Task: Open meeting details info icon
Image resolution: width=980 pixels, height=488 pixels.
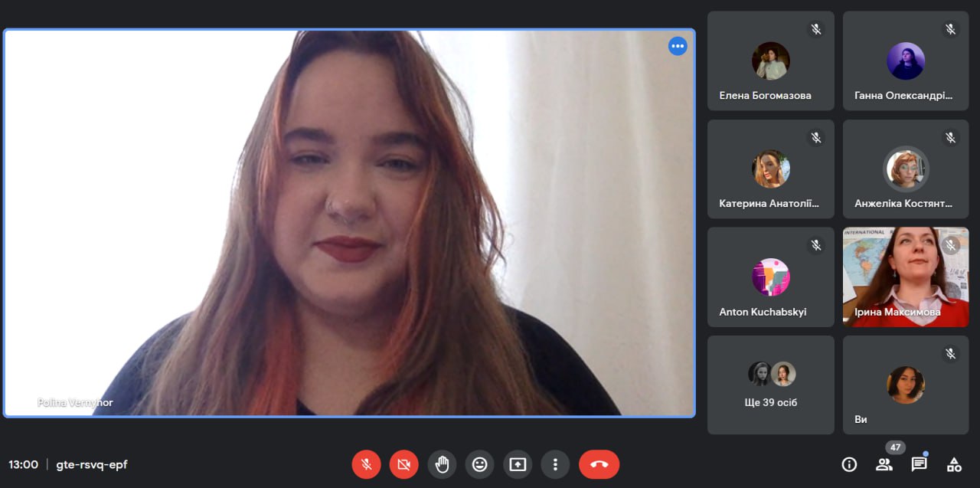Action: point(848,464)
